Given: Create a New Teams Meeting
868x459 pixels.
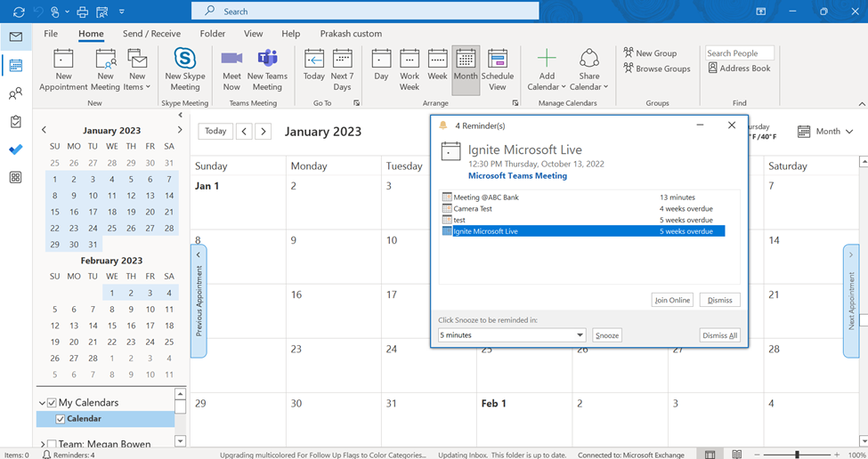Looking at the screenshot, I should 267,69.
